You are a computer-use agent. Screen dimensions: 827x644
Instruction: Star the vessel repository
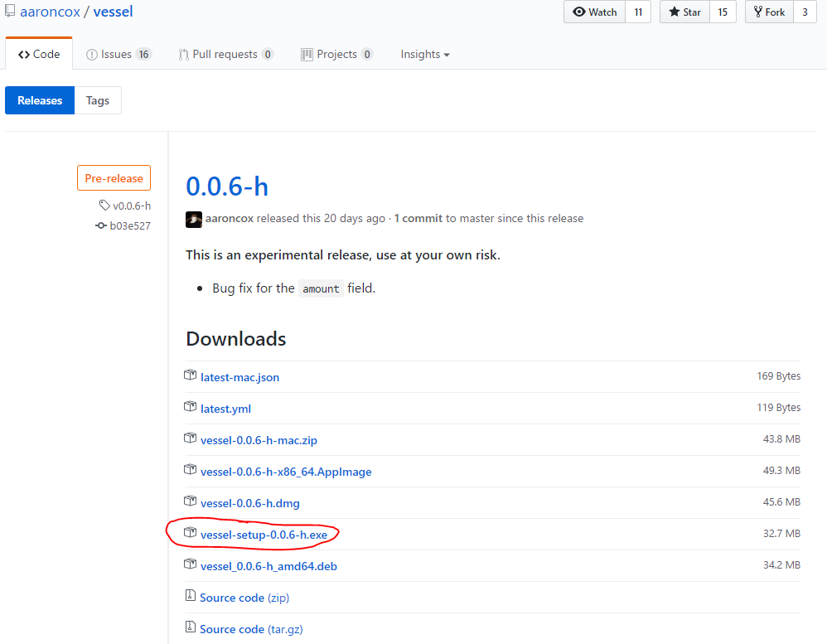coord(684,12)
